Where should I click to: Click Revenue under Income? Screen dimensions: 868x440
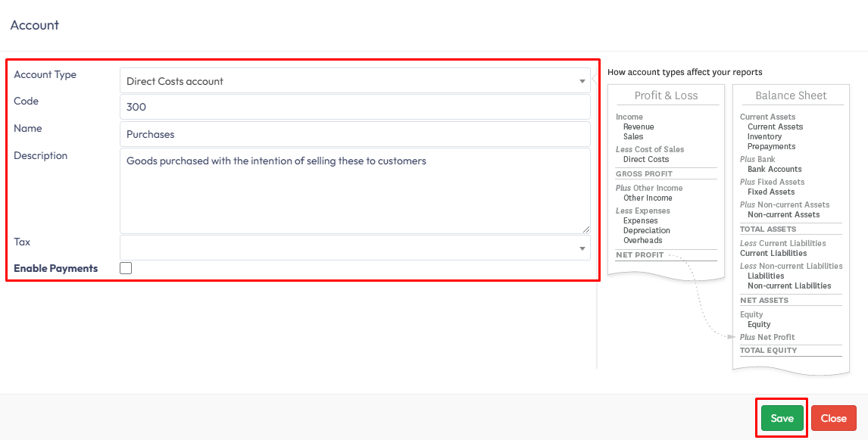click(639, 126)
